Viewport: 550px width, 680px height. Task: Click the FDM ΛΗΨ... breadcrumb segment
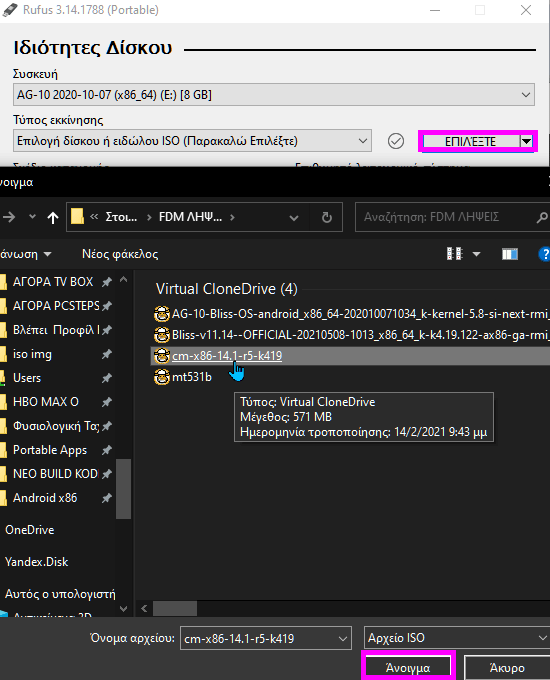190,217
